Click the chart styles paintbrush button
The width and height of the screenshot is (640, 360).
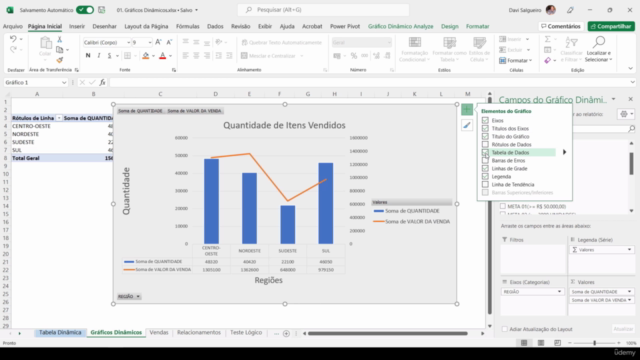pyautogui.click(x=467, y=125)
